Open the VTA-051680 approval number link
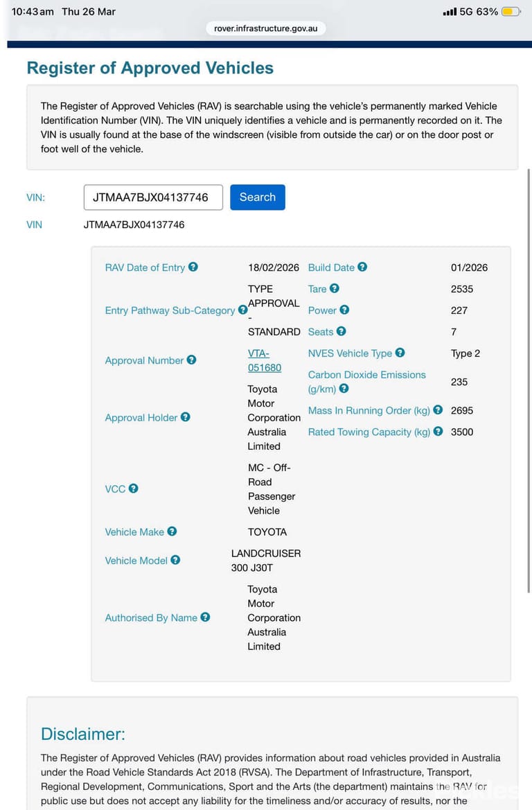Viewport: 532px width, 810px height. [x=265, y=360]
